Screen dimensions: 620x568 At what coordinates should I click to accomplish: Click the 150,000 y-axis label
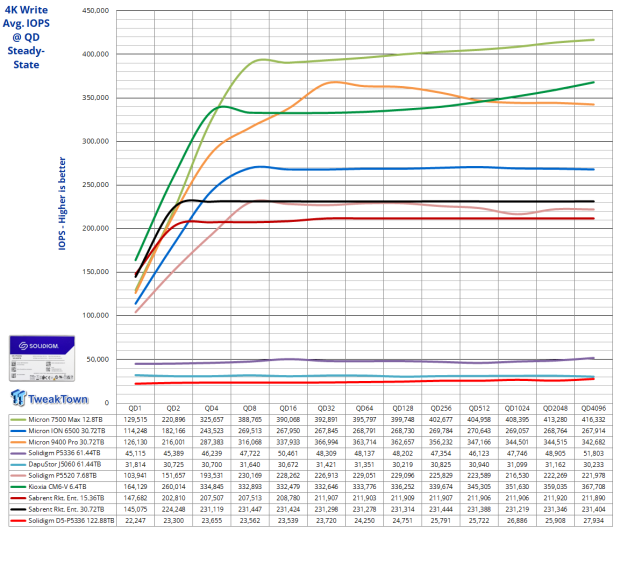[96, 272]
